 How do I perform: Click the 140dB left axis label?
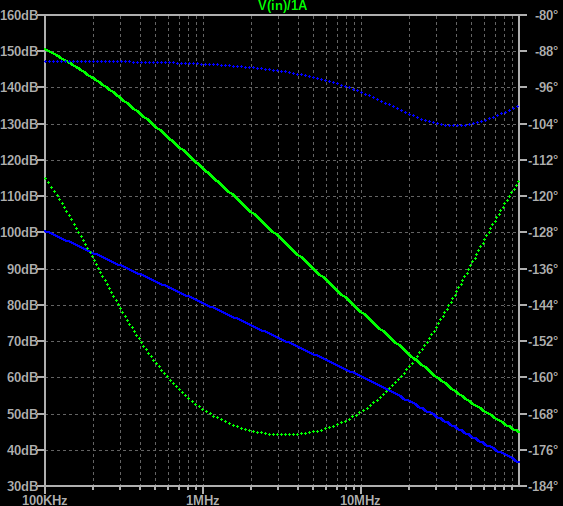(19, 87)
